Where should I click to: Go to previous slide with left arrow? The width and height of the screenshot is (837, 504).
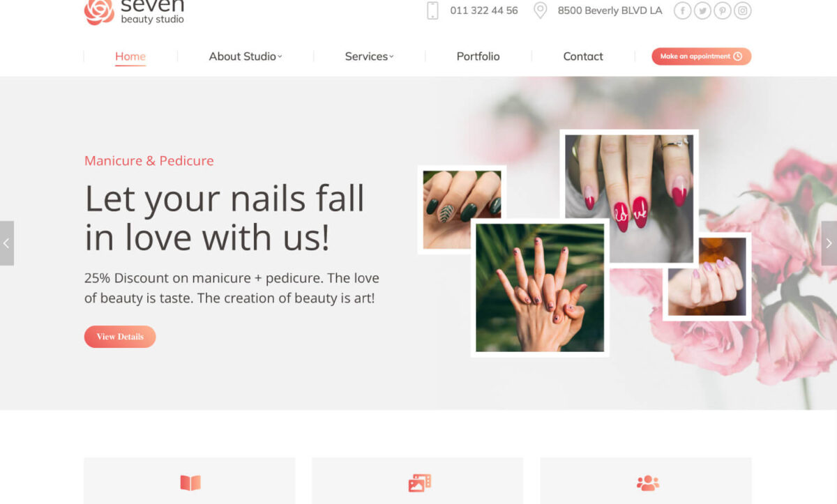[x=7, y=243]
